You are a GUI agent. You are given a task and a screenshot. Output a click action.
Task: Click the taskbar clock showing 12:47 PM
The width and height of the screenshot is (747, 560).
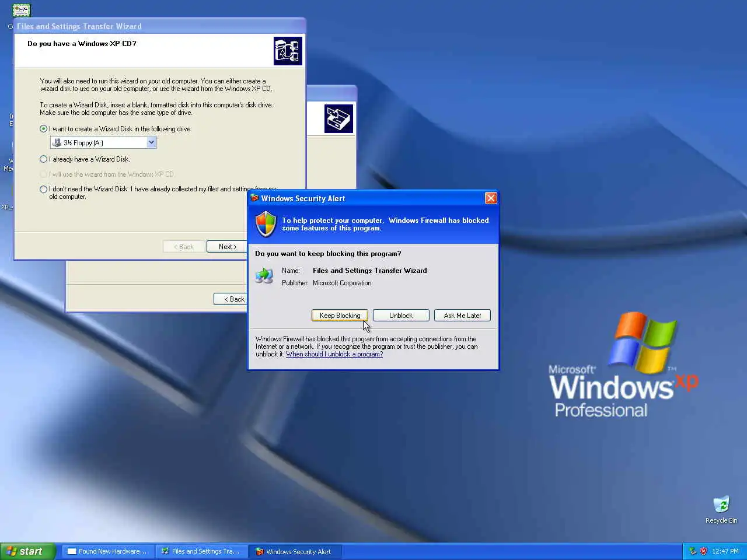tap(725, 551)
